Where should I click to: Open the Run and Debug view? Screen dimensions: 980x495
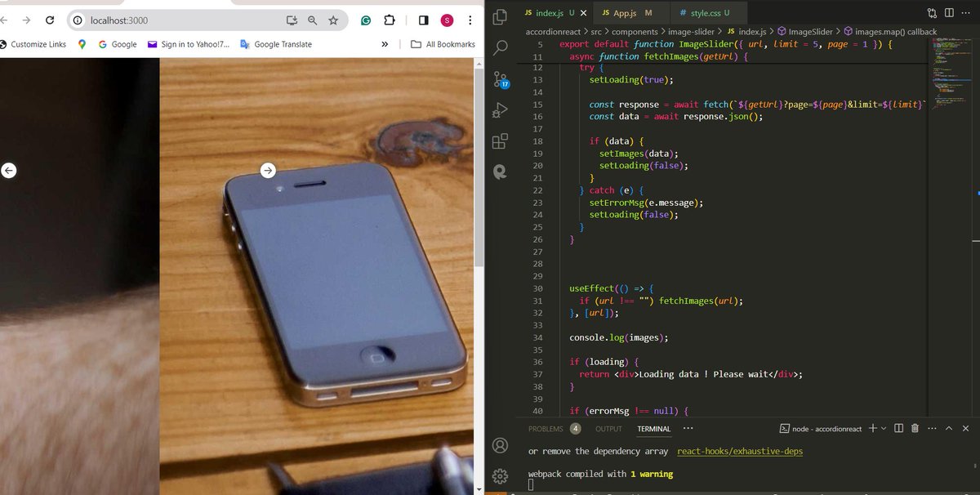pyautogui.click(x=500, y=110)
